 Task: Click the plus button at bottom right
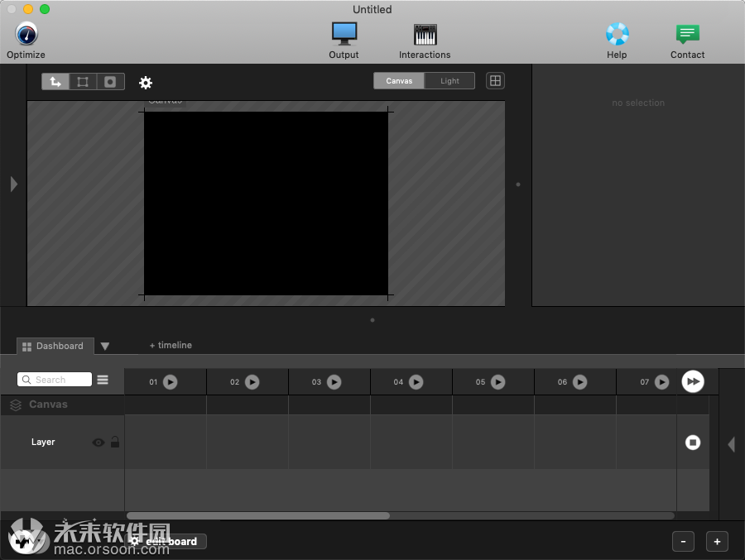[717, 542]
